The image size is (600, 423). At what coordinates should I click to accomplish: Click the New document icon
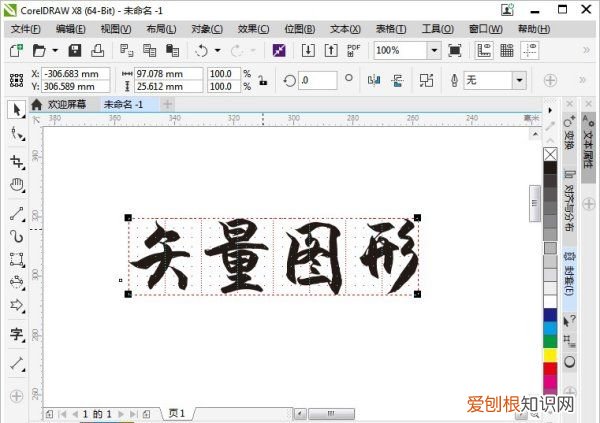pos(16,51)
